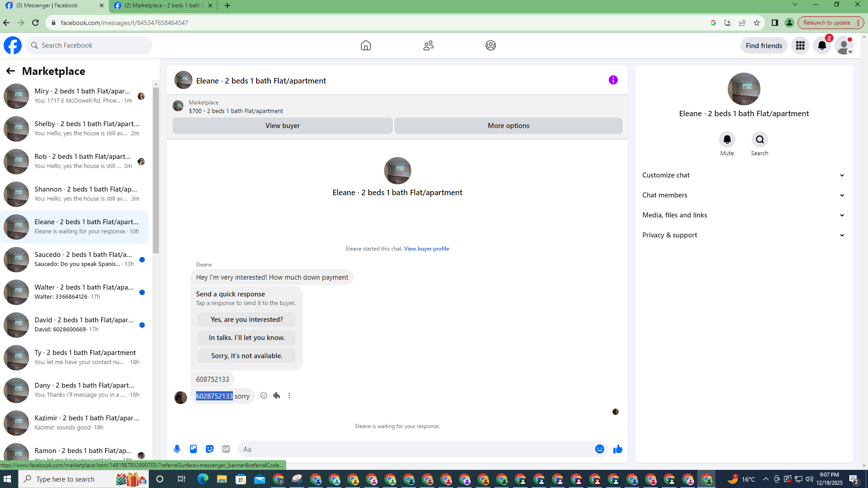Click the Facebook logo
Screen dimensions: 868x488
13,45
